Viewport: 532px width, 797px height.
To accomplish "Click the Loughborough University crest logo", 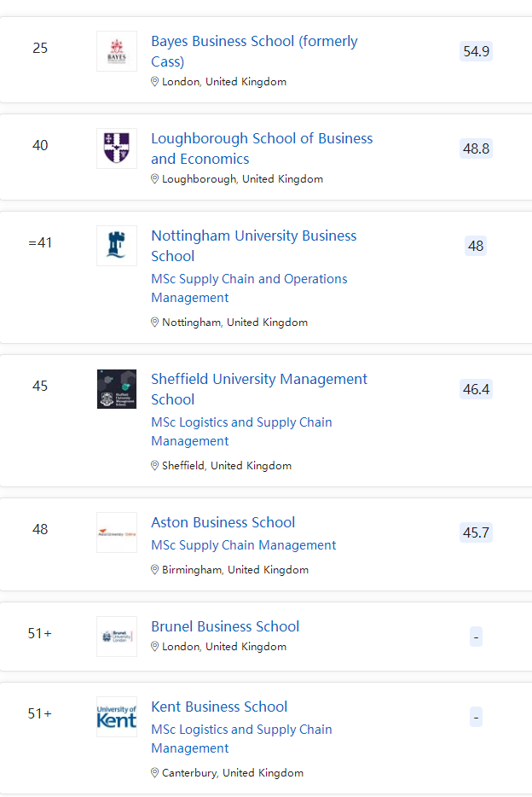I will [x=117, y=148].
